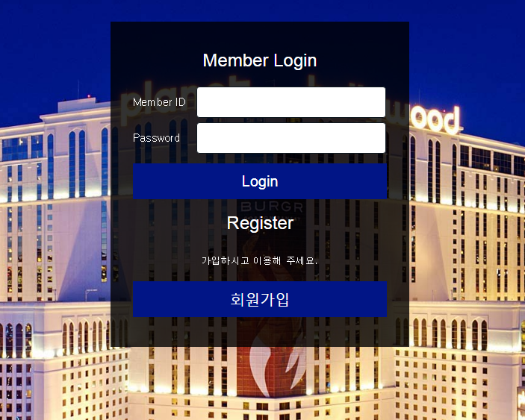
Task: Click the Register heading text
Action: point(260,223)
